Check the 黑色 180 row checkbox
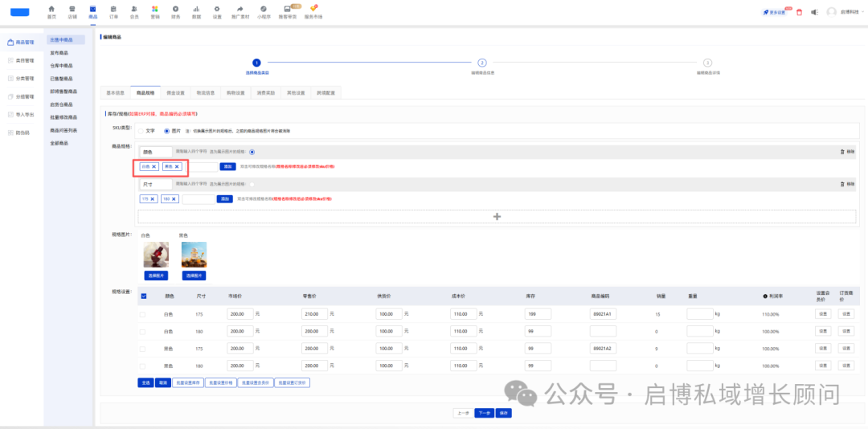 tap(142, 366)
